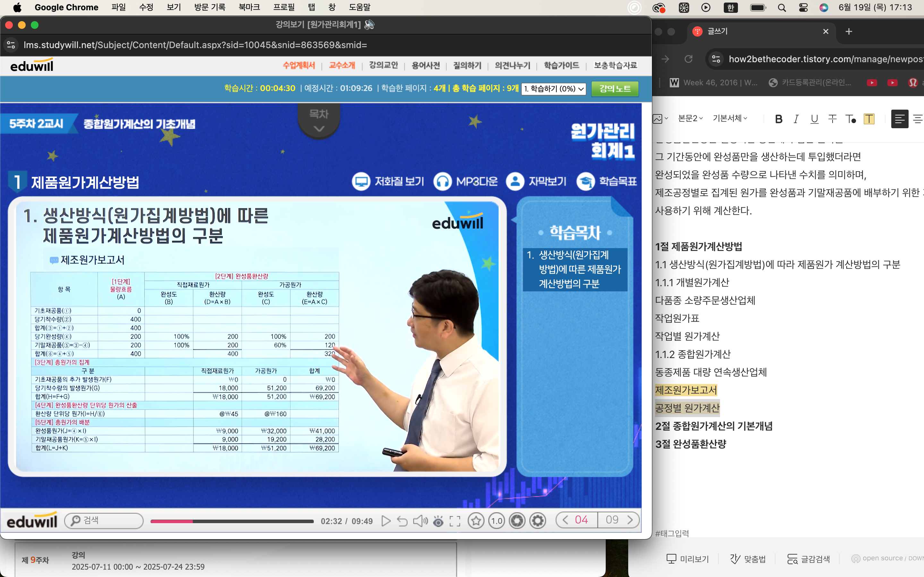Open player settings gear
Screen dimensions: 924x577
(538, 521)
